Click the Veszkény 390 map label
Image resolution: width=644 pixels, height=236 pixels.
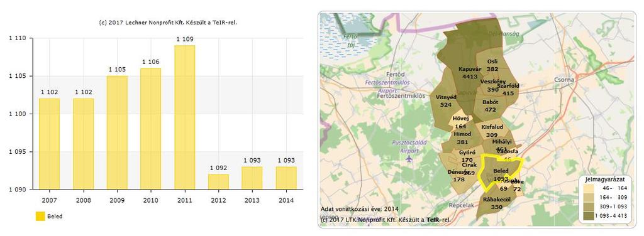[x=492, y=85]
